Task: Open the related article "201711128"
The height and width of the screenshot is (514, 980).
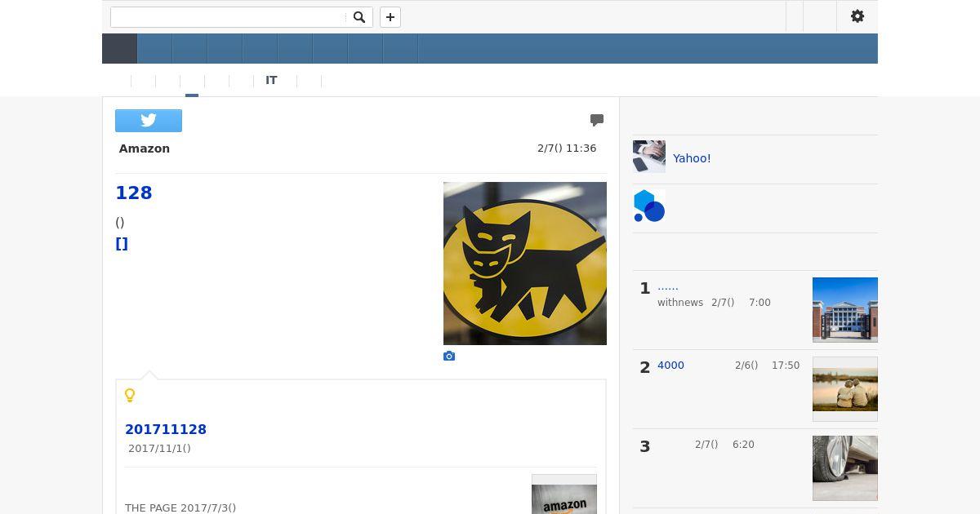Action: click(166, 429)
